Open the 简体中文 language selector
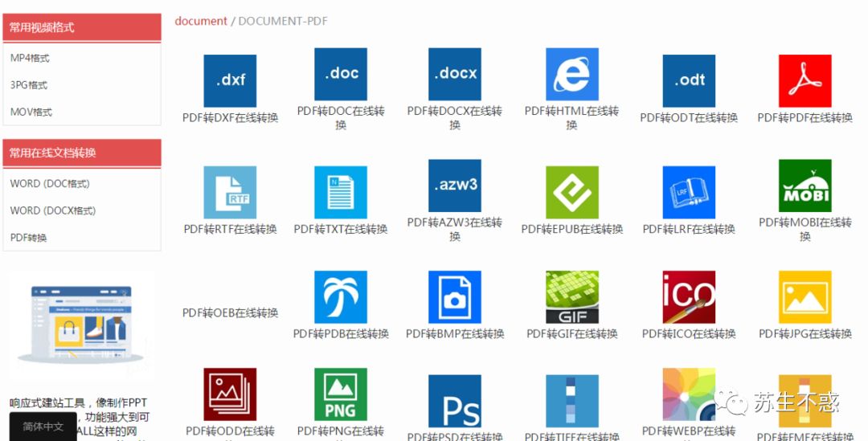 [x=43, y=427]
